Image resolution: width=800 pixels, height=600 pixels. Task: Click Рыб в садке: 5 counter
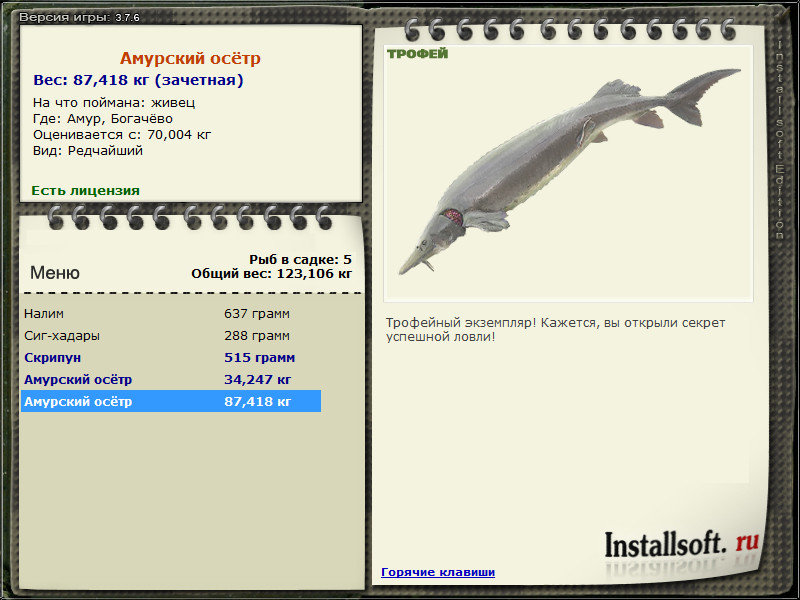coord(300,259)
